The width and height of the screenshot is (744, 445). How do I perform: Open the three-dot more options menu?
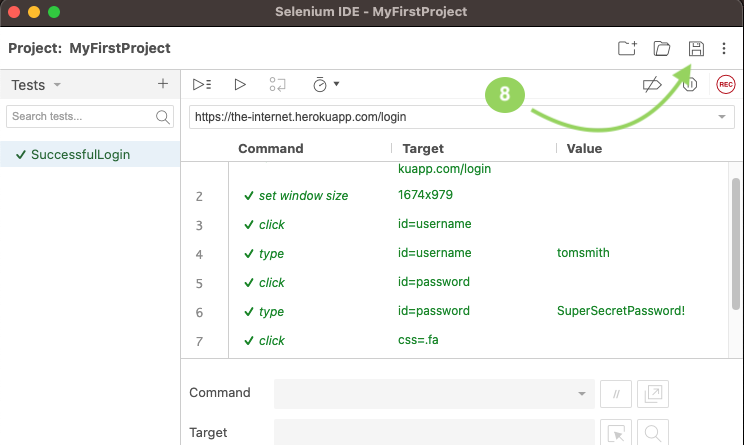(x=724, y=48)
